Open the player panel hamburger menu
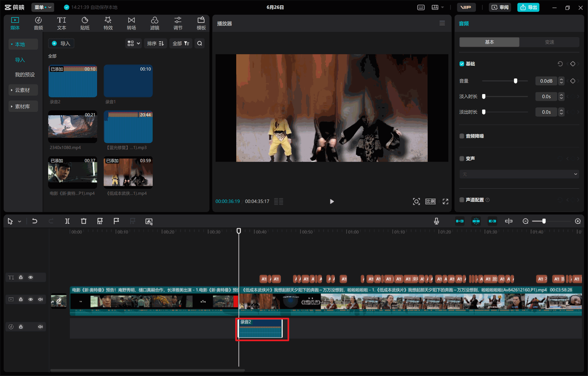 [x=442, y=23]
